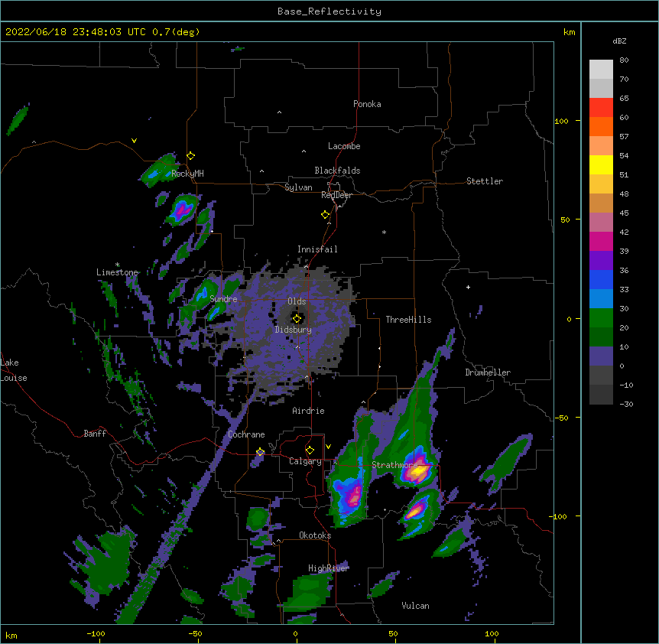Viewport: 659px width, 644px height.
Task: Pick the red 65 dBZ legend swatch
Action: 601,108
